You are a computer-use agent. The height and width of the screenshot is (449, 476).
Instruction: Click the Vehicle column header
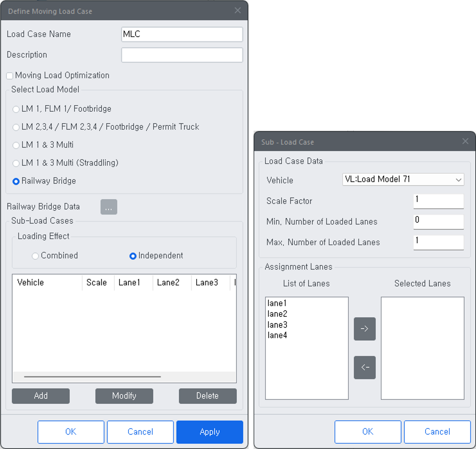coord(47,283)
